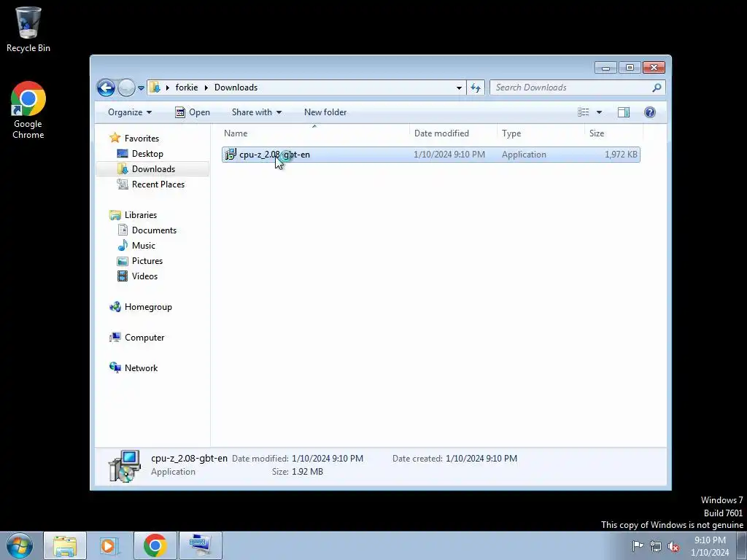Open Action Center flag icon
This screenshot has width=747, height=560.
[x=638, y=545]
